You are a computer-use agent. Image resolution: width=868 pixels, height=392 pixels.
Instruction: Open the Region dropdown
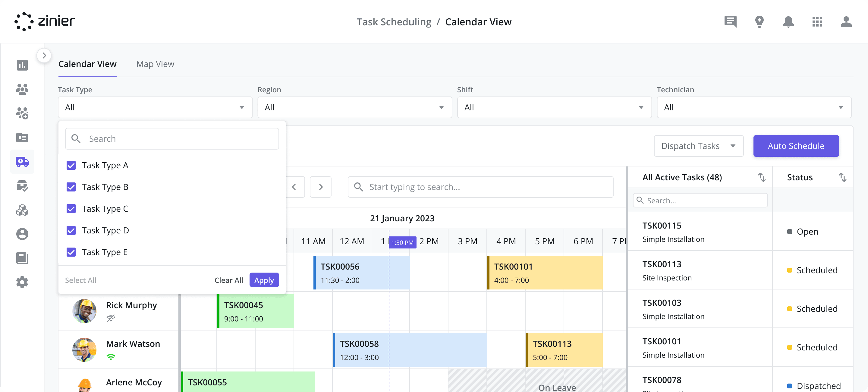pos(354,107)
